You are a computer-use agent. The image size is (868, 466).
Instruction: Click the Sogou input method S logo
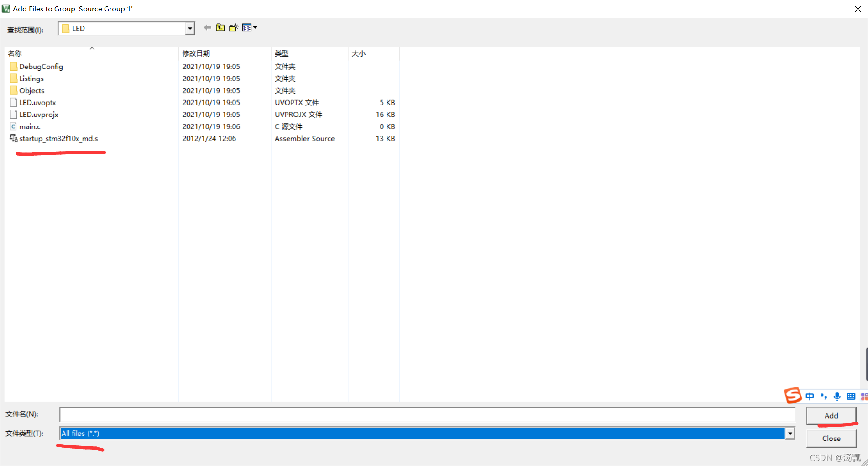(x=793, y=395)
